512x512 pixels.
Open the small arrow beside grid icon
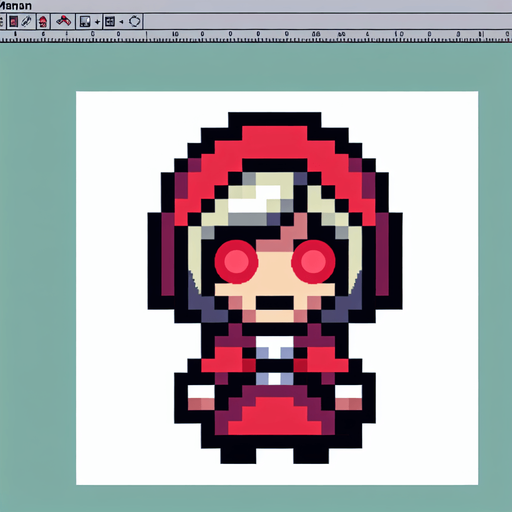(122, 22)
